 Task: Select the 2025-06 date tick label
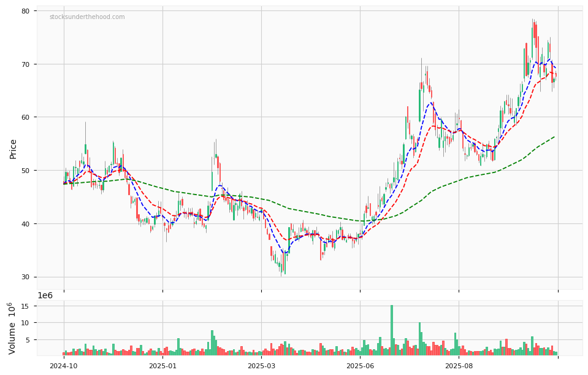tap(360, 366)
